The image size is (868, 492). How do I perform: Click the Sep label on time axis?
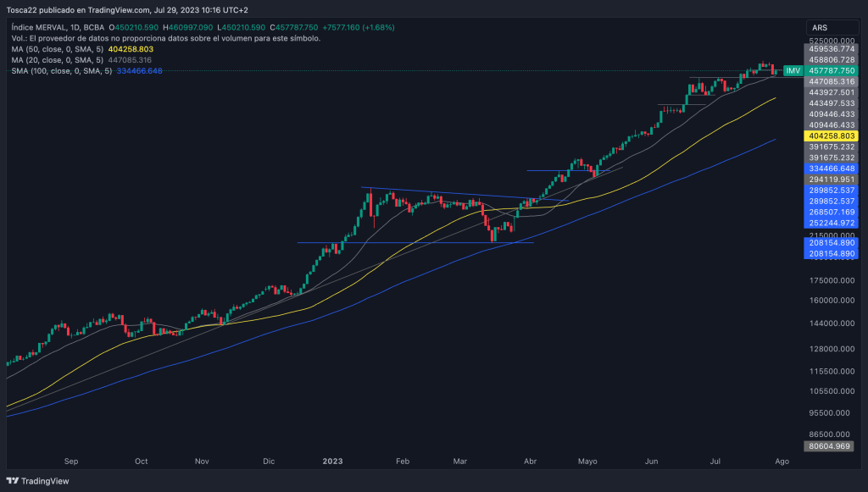pyautogui.click(x=71, y=462)
